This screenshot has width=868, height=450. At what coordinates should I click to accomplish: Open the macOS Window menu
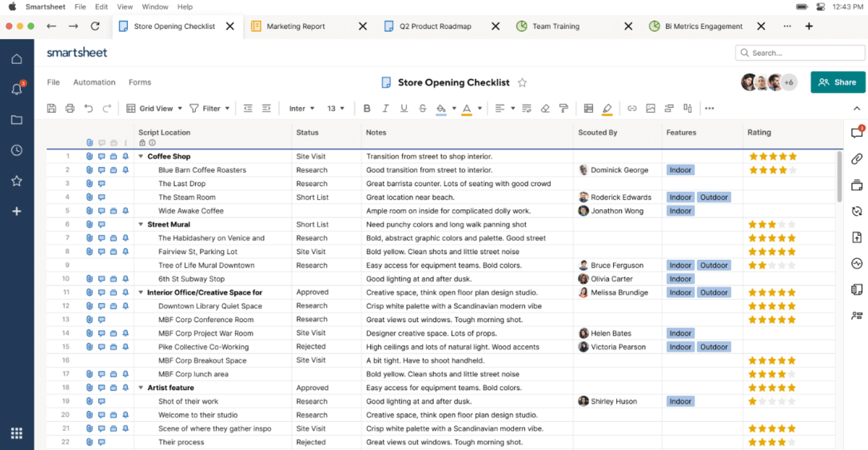click(x=155, y=6)
